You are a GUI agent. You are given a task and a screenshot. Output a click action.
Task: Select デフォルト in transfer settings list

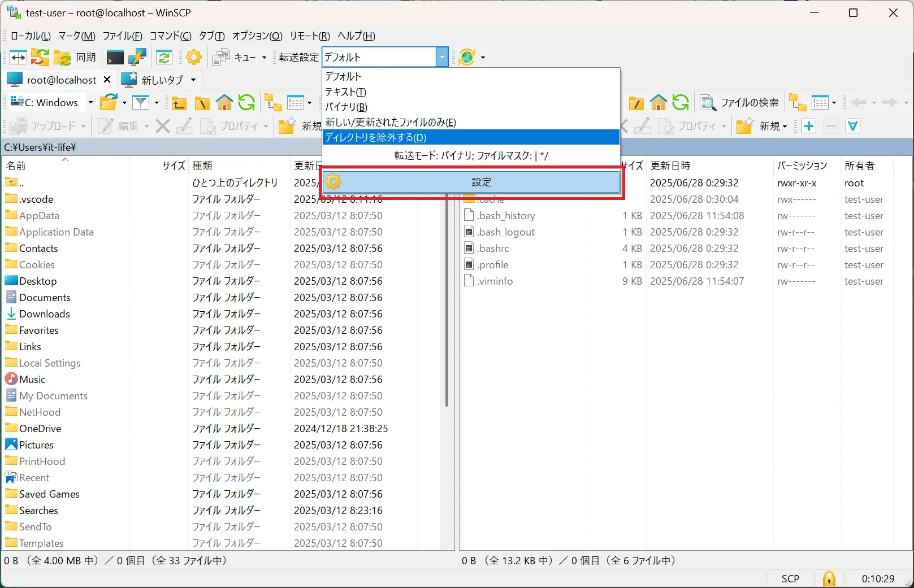coord(471,76)
